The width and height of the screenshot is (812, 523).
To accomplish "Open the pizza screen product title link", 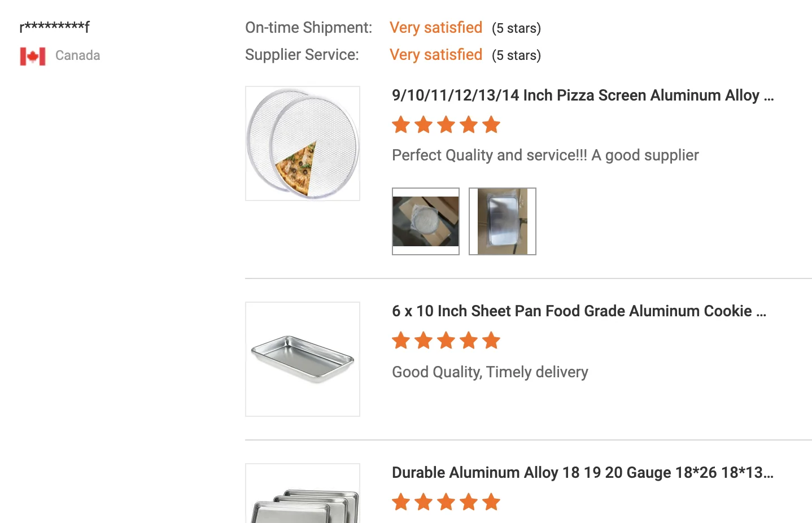I will click(582, 95).
